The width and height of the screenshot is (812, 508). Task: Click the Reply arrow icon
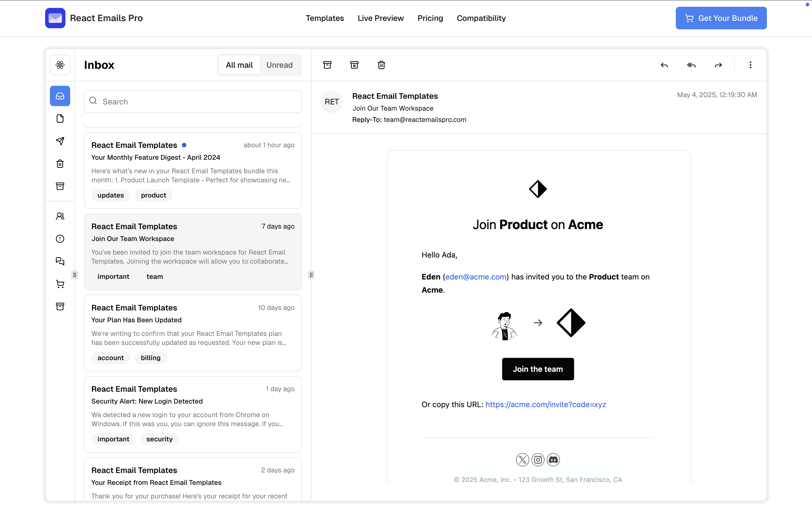pyautogui.click(x=664, y=65)
